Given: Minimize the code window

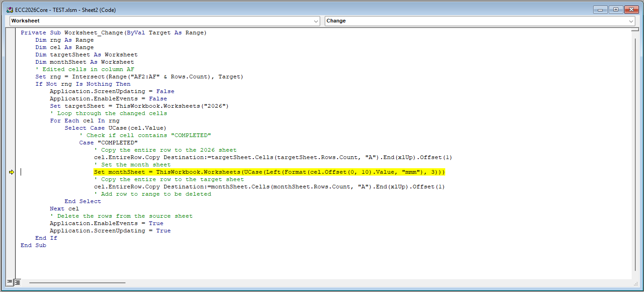Looking at the screenshot, I should click(x=601, y=9).
